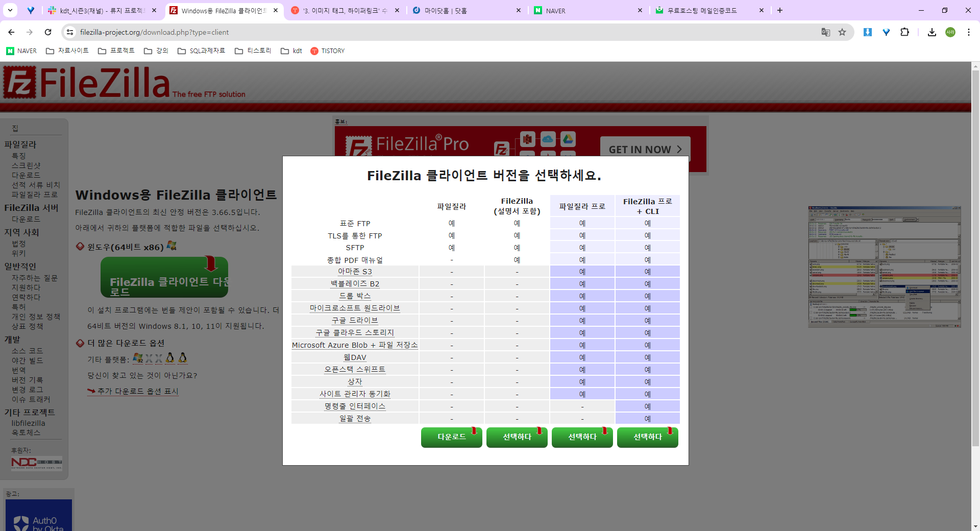
Task: Bookmark this page with star icon
Action: (842, 32)
